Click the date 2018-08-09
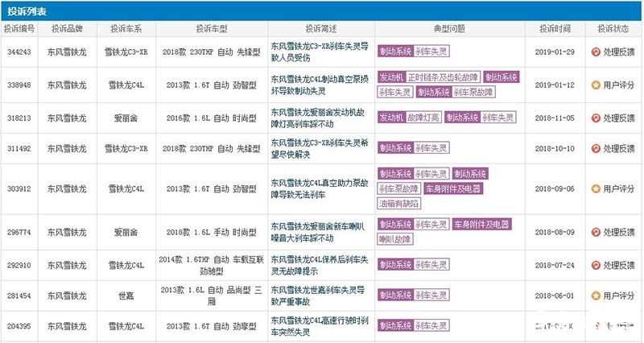Viewport: 644px width, 343px height. point(555,233)
